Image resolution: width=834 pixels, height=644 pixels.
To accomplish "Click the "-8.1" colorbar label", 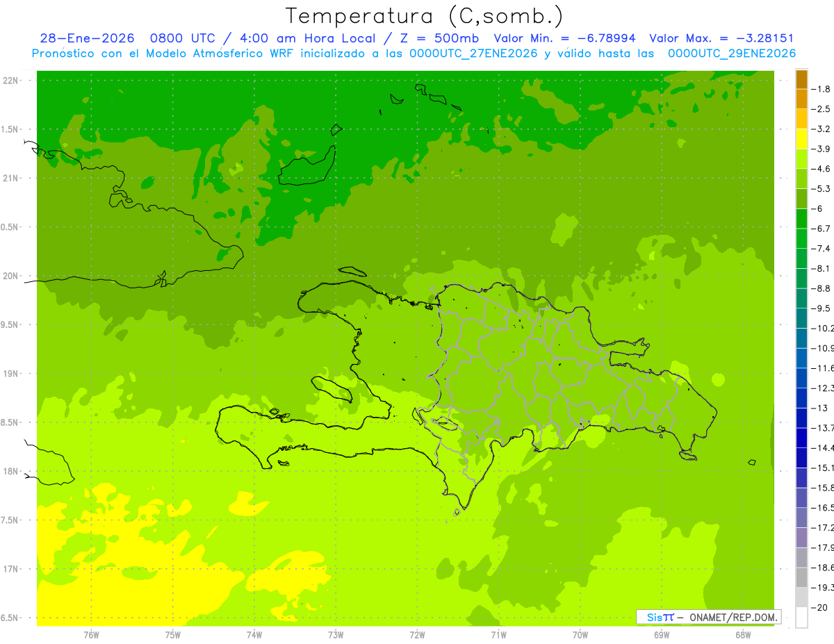I will pyautogui.click(x=821, y=268).
